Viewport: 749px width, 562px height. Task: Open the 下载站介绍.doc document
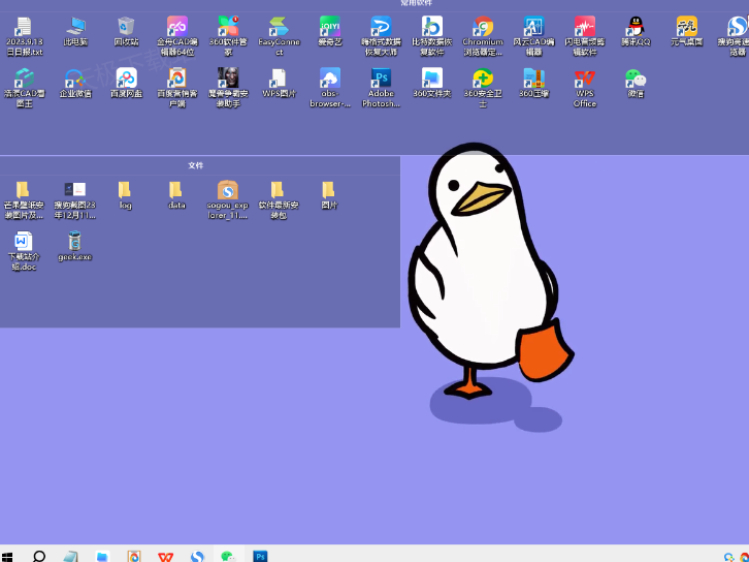pyautogui.click(x=23, y=251)
